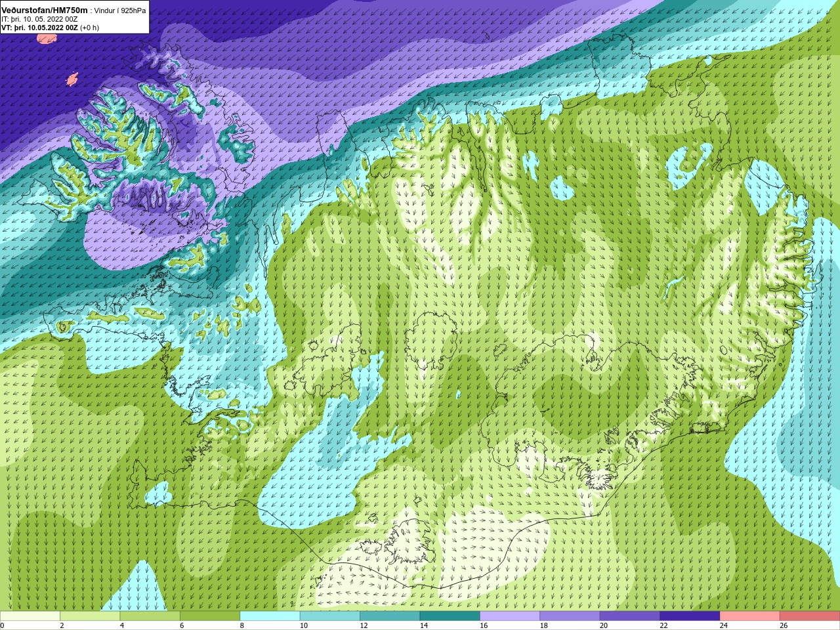Viewport: 840px width, 630px height.
Task: Click the legend scale number 8
Action: (x=241, y=626)
